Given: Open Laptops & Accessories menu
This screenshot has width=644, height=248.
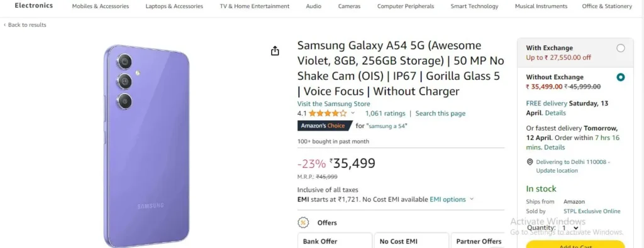Looking at the screenshot, I should [174, 6].
